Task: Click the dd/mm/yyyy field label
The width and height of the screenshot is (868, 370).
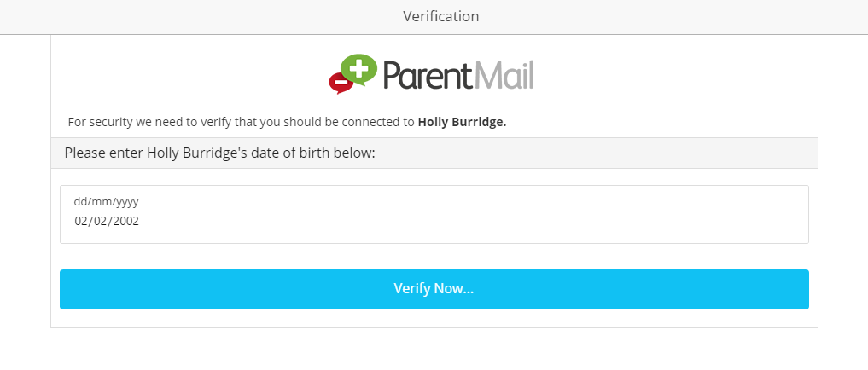Action: pos(106,202)
